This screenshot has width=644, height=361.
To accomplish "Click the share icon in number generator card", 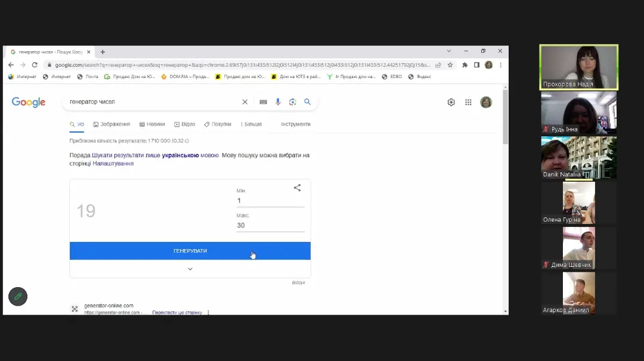I will tap(297, 188).
